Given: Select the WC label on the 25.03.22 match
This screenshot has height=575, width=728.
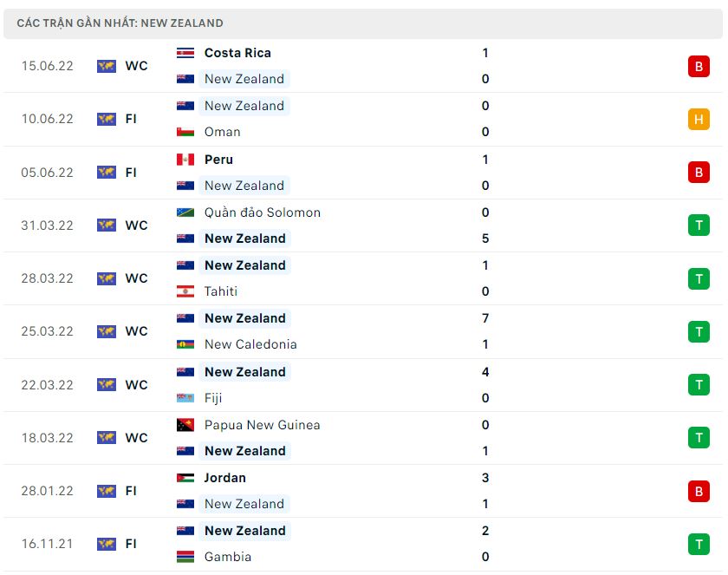Looking at the screenshot, I should coord(136,331).
